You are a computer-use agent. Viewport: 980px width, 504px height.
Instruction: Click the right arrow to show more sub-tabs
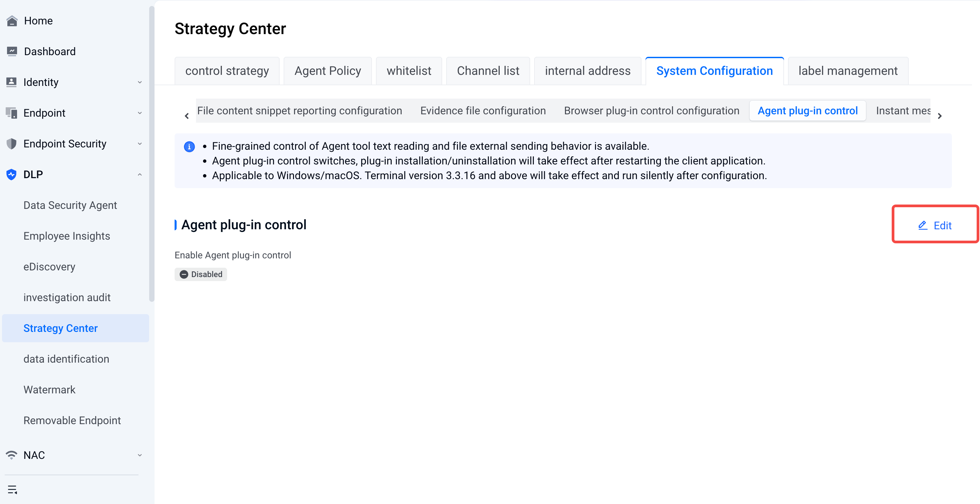tap(940, 116)
